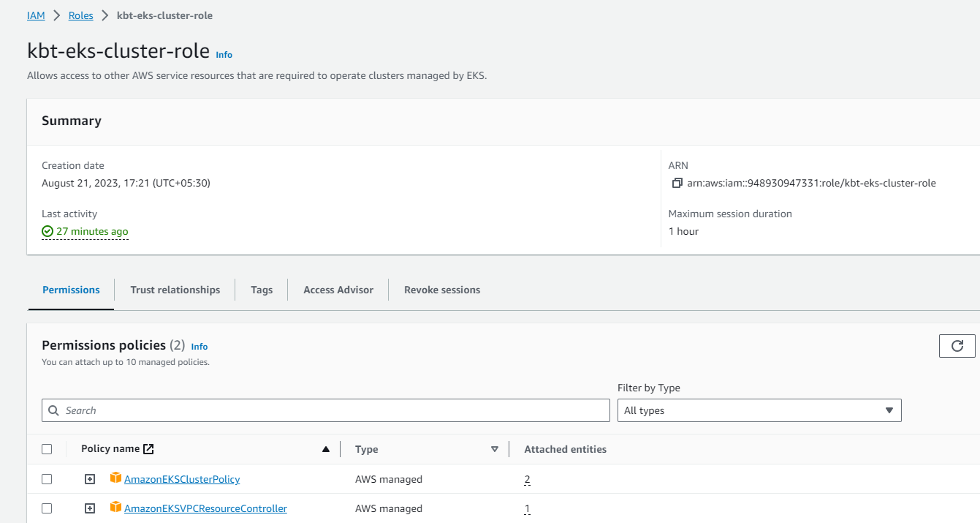Sort by Policy name ascending arrow
The height and width of the screenshot is (523, 980).
click(326, 449)
